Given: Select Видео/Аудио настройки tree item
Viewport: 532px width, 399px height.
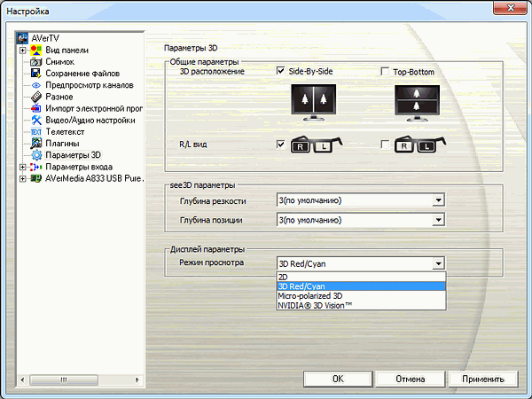Looking at the screenshot, I should click(x=90, y=120).
